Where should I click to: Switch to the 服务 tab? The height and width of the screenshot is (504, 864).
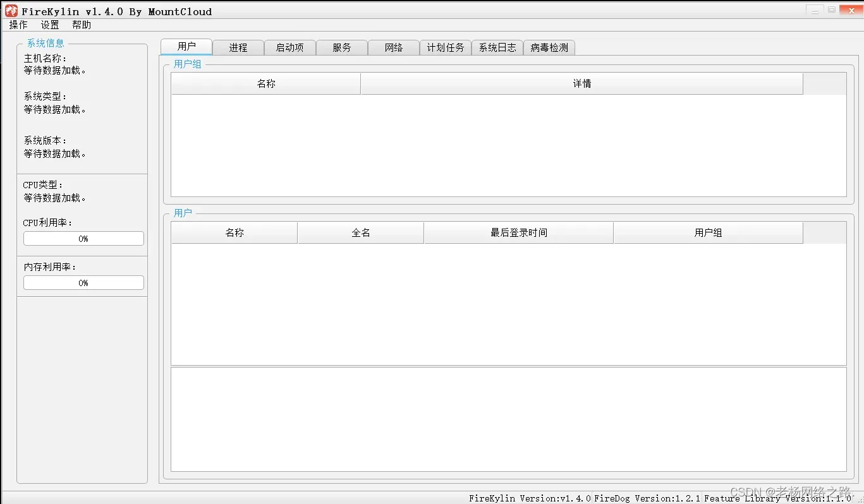click(342, 47)
